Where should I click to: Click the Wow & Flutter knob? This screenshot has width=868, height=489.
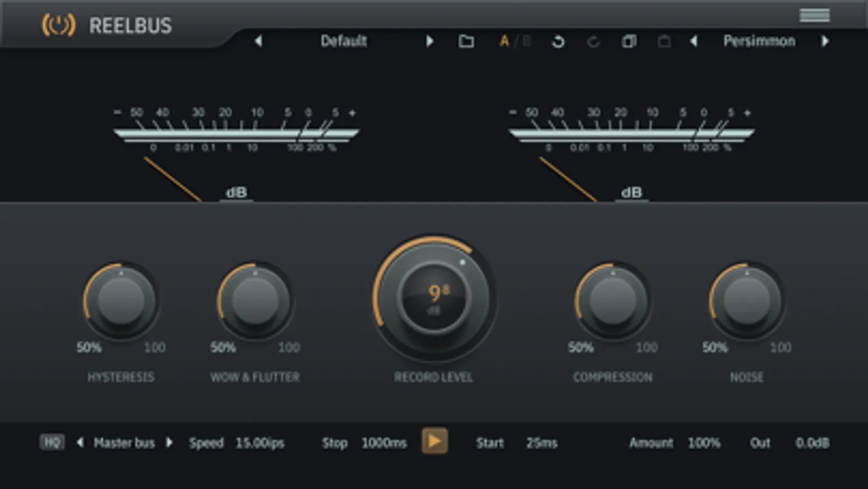(255, 300)
